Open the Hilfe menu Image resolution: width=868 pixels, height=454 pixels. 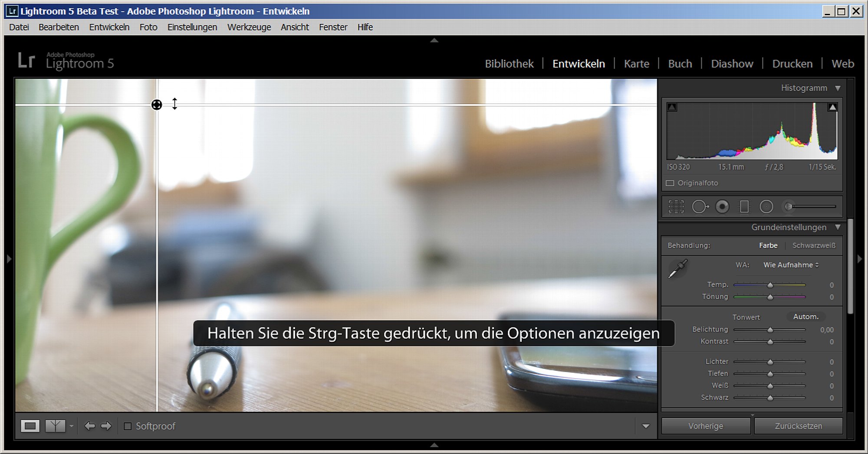click(365, 27)
